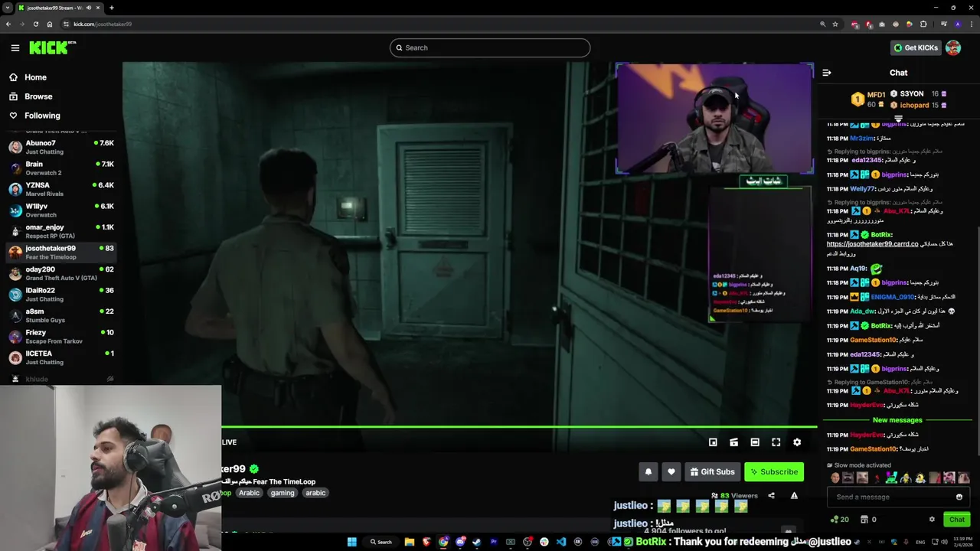Open the shop icon showing 0

click(x=868, y=520)
